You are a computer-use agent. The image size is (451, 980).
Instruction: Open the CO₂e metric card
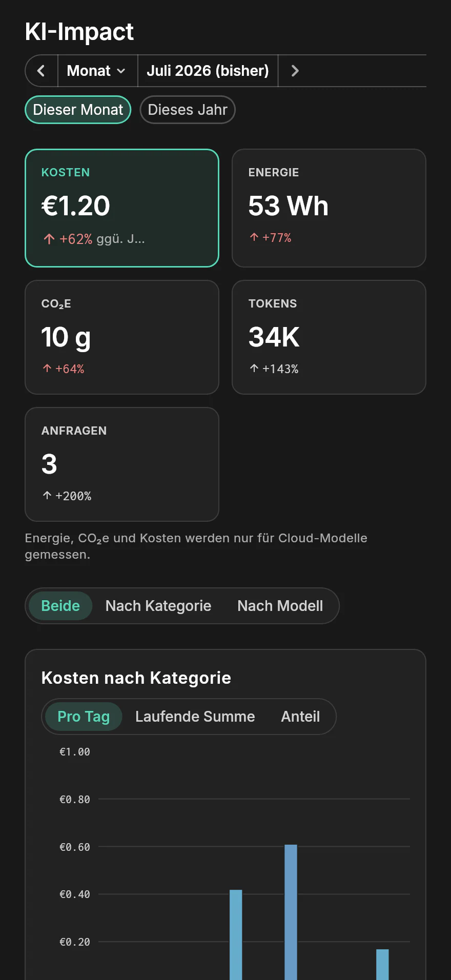(122, 337)
